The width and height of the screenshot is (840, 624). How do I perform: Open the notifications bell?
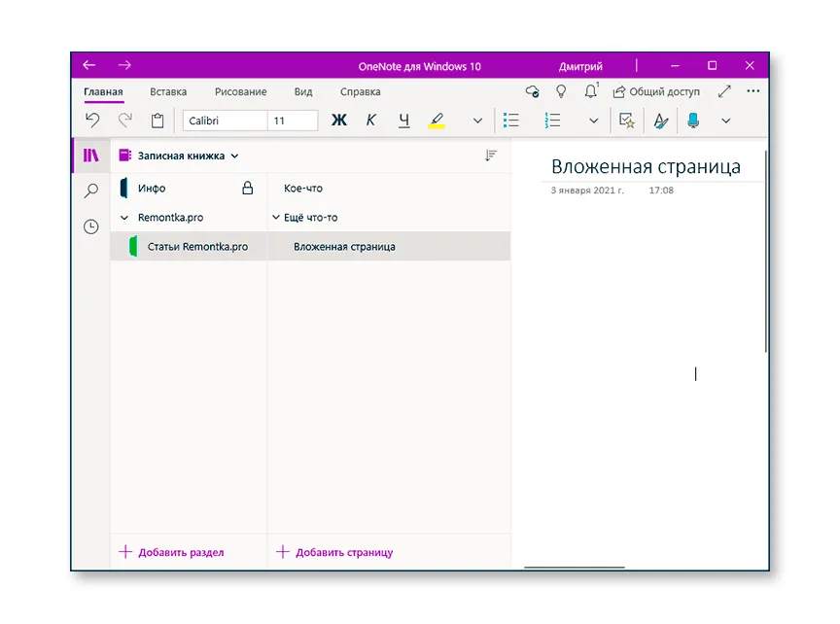click(x=590, y=91)
